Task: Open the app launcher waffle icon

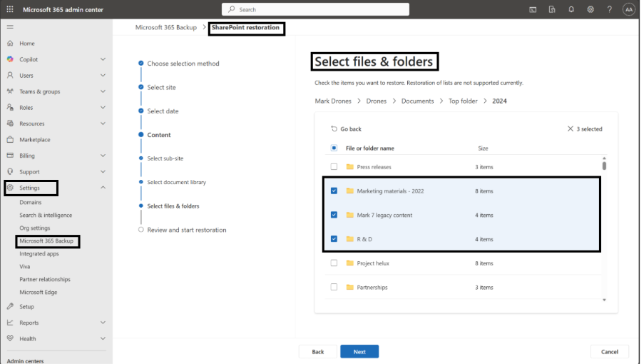Action: 10,9
